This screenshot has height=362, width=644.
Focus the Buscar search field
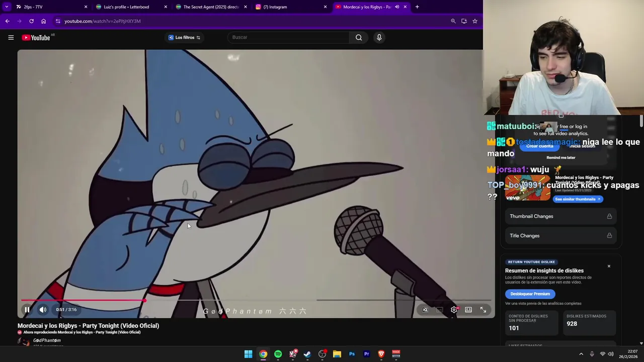(288, 37)
